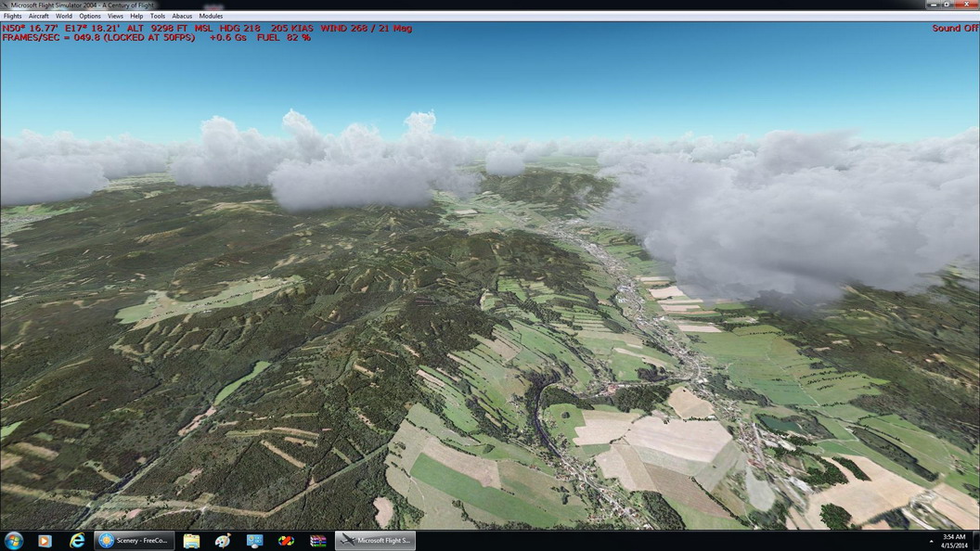Click the 'E17° 18.21'' longitude readout

93,28
